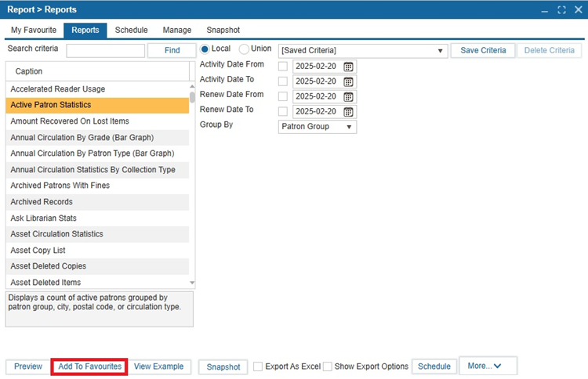Open the Schedule tab
This screenshot has height=379, width=588.
(131, 30)
